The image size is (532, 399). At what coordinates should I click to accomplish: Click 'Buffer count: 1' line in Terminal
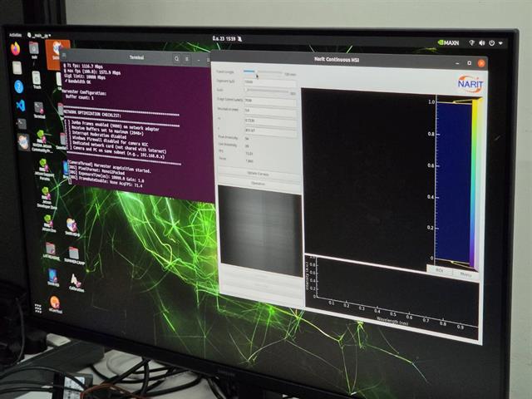[80, 98]
